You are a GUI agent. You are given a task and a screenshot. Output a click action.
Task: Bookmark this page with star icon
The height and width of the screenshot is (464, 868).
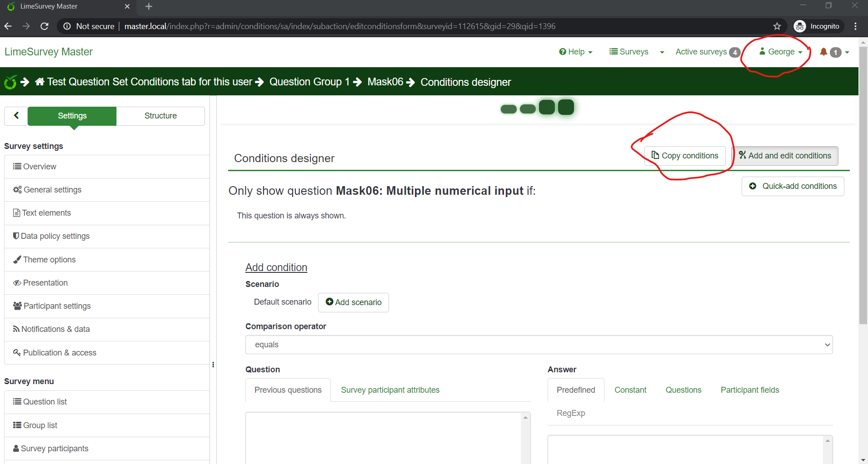pyautogui.click(x=777, y=26)
